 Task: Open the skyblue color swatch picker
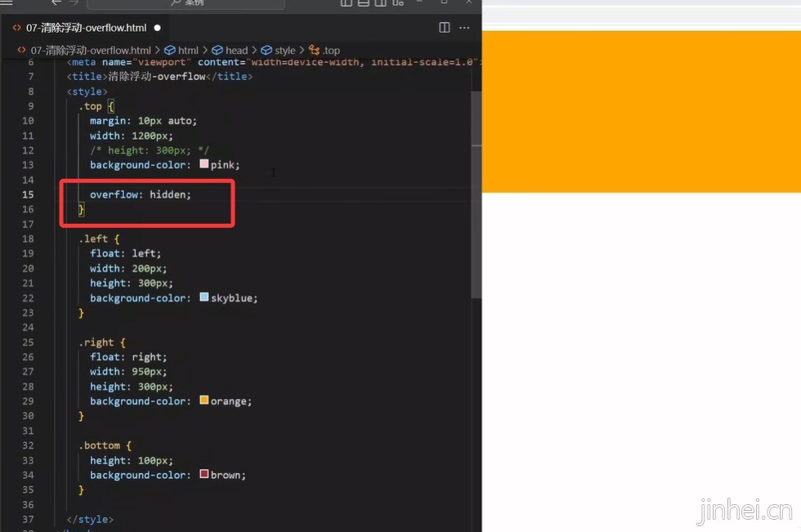click(x=204, y=297)
